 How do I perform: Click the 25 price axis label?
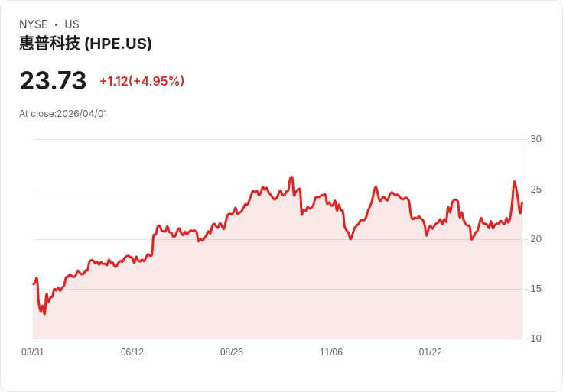click(535, 189)
